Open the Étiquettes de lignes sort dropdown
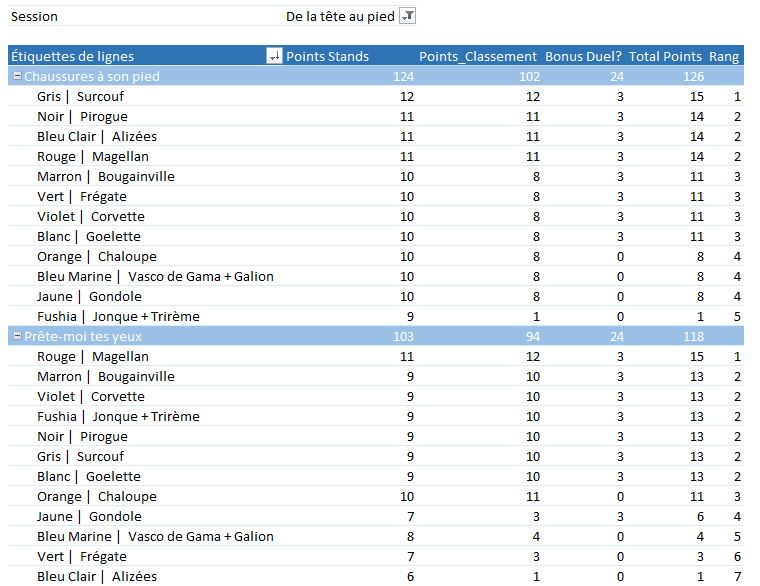Image resolution: width=760 pixels, height=586 pixels. [274, 56]
